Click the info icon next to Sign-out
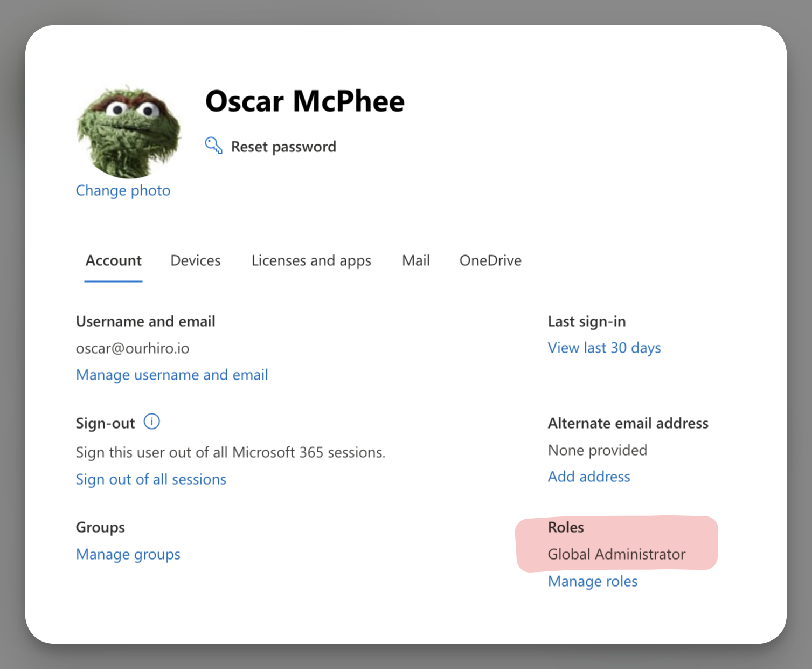812x669 pixels. pos(152,422)
